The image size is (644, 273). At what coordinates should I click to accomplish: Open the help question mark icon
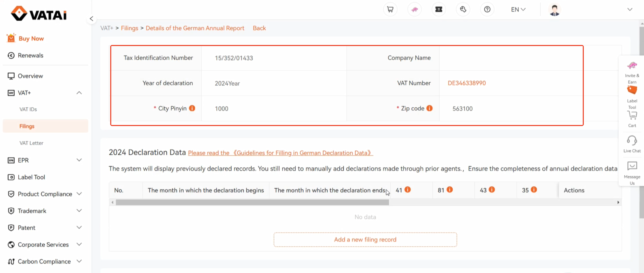[x=487, y=9]
